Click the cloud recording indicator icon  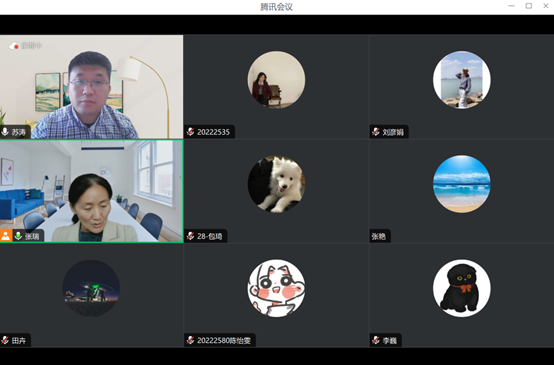click(14, 46)
